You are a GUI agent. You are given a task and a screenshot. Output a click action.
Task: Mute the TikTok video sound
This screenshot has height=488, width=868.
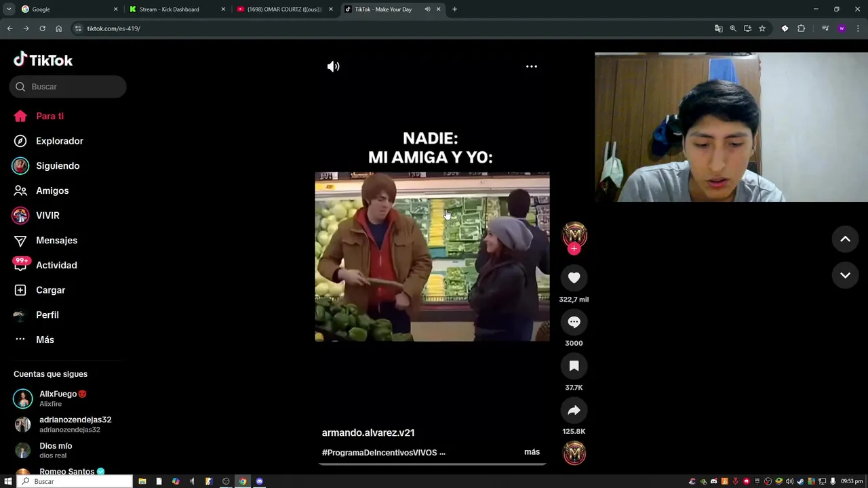tap(333, 66)
